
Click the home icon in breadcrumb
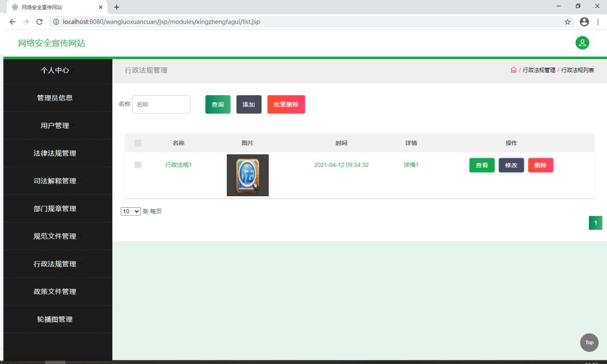[x=513, y=70]
